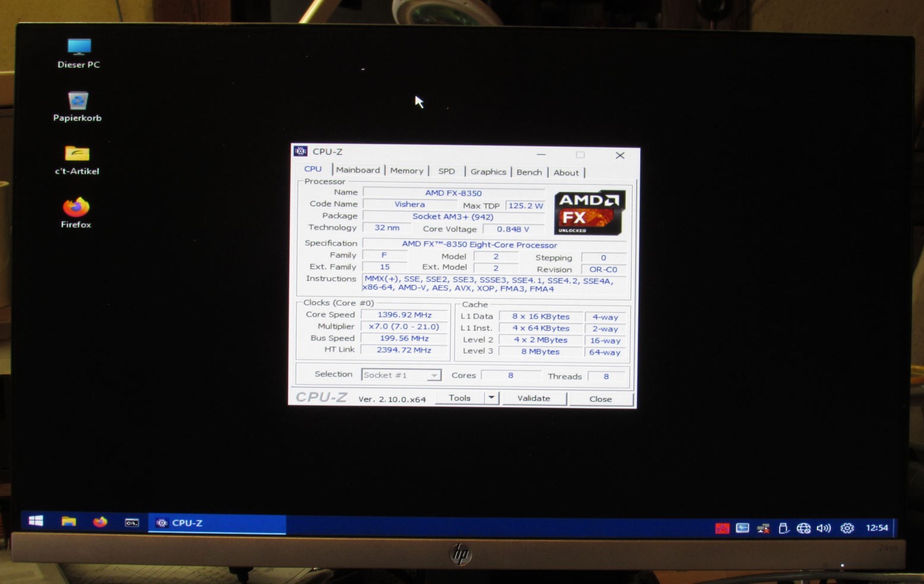The height and width of the screenshot is (584, 924).
Task: Open the Windows Start menu
Action: [36, 521]
